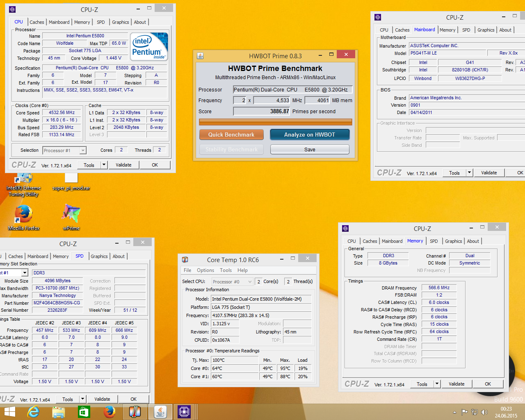Click BIOS version 0901 field

pos(467,105)
